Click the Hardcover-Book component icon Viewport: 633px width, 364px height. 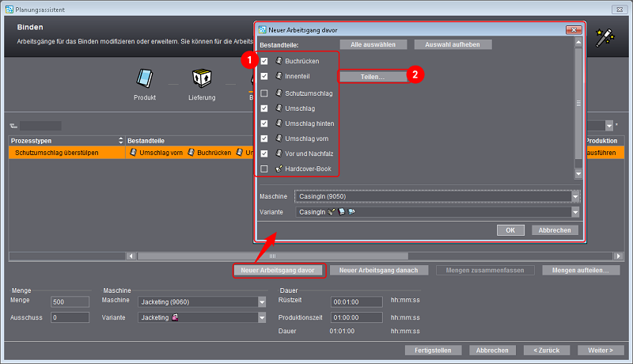279,169
